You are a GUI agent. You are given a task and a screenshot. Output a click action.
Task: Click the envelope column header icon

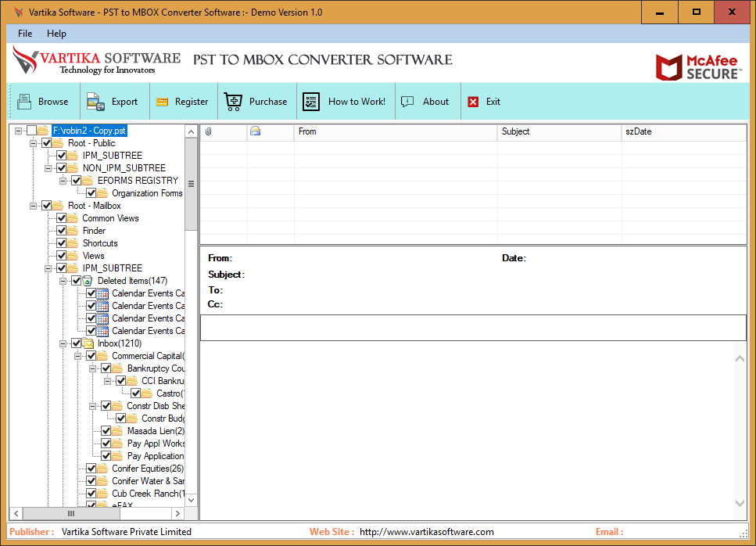pos(255,131)
